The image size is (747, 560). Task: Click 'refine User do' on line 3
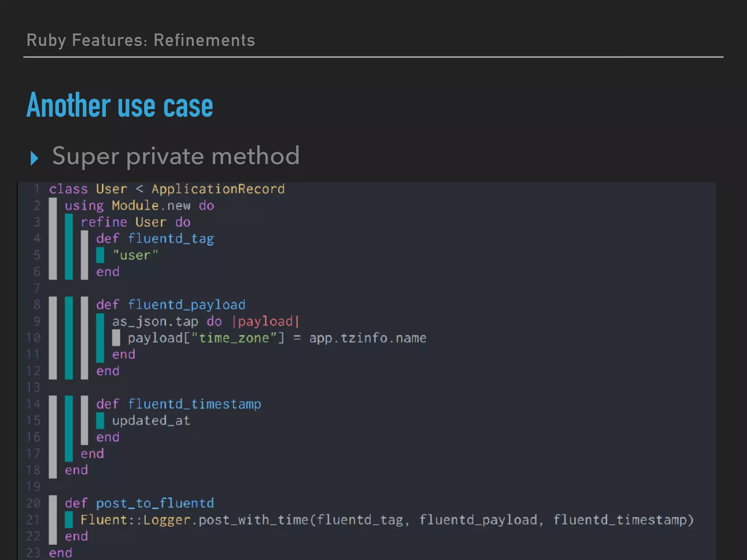(x=135, y=222)
